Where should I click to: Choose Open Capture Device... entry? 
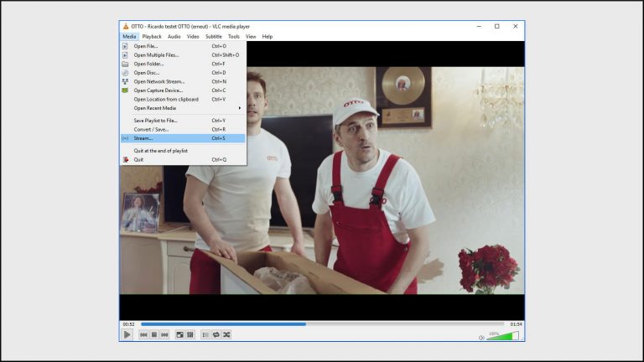point(183,90)
